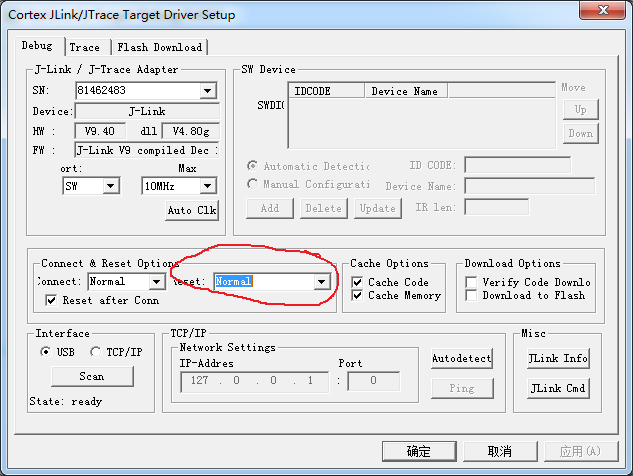633x476 pixels.
Task: Click the Device Name column header
Action: [x=406, y=91]
